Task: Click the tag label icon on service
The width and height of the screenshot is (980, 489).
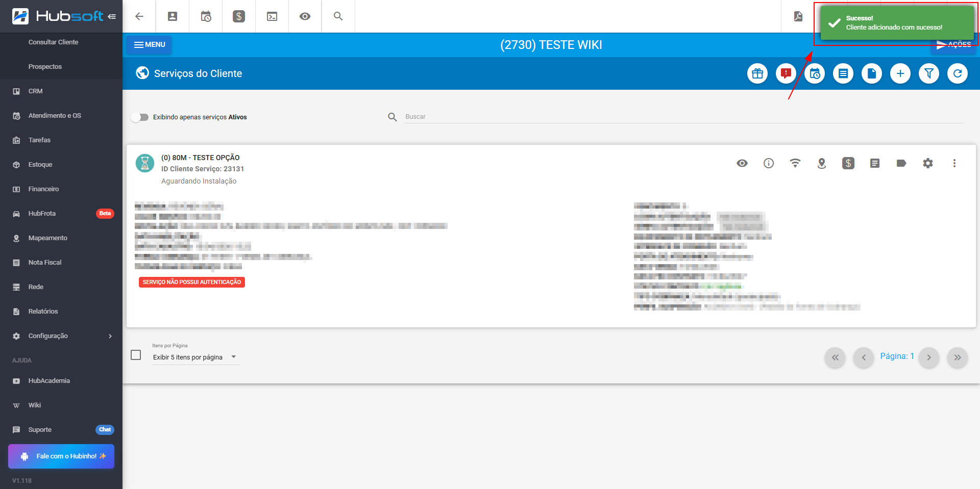Action: coord(901,163)
